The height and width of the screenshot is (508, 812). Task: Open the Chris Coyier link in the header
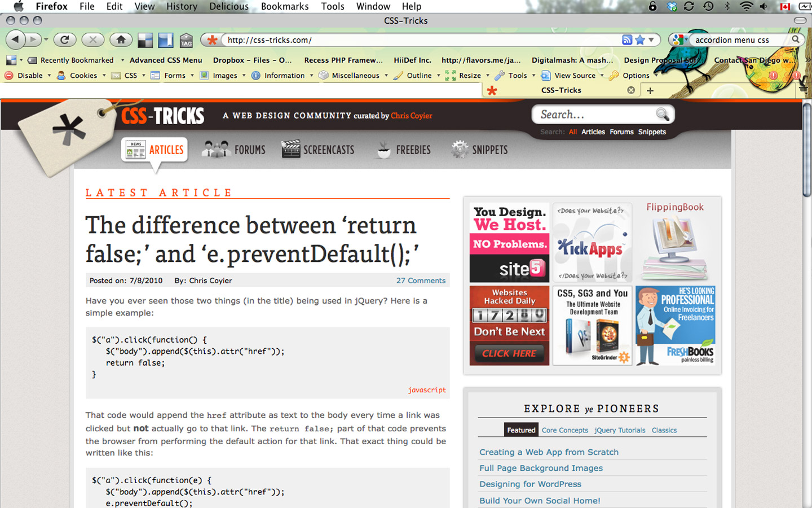(412, 116)
